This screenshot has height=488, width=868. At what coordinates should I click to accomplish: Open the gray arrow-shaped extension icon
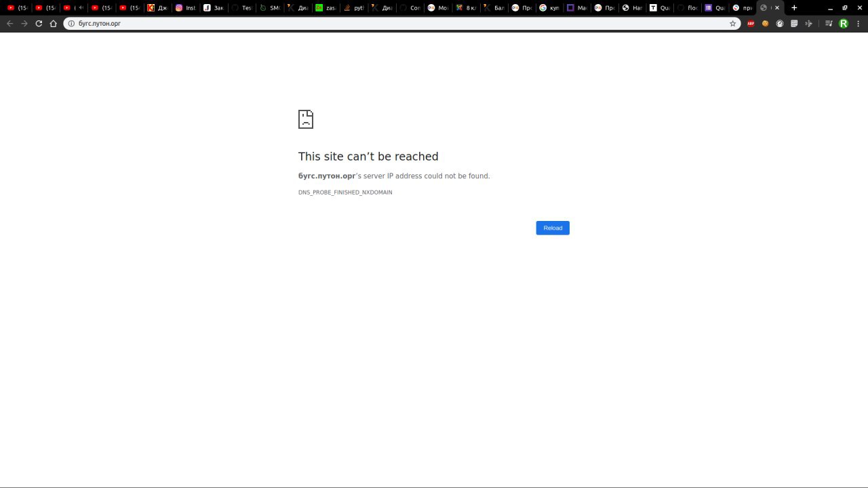(x=808, y=23)
